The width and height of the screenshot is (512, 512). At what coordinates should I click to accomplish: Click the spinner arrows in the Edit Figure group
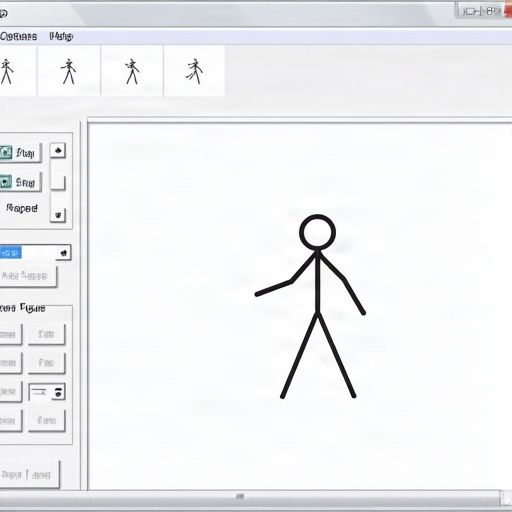pyautogui.click(x=58, y=392)
